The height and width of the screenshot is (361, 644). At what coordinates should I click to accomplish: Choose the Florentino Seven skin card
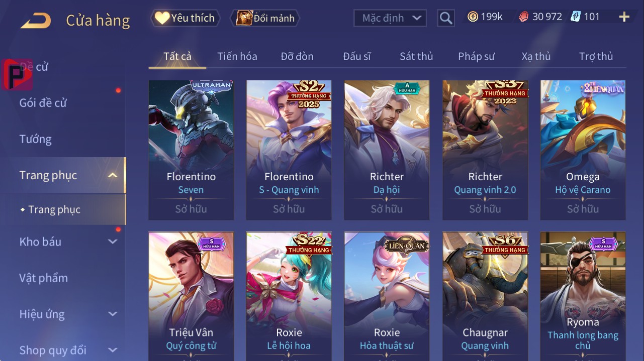click(x=191, y=150)
